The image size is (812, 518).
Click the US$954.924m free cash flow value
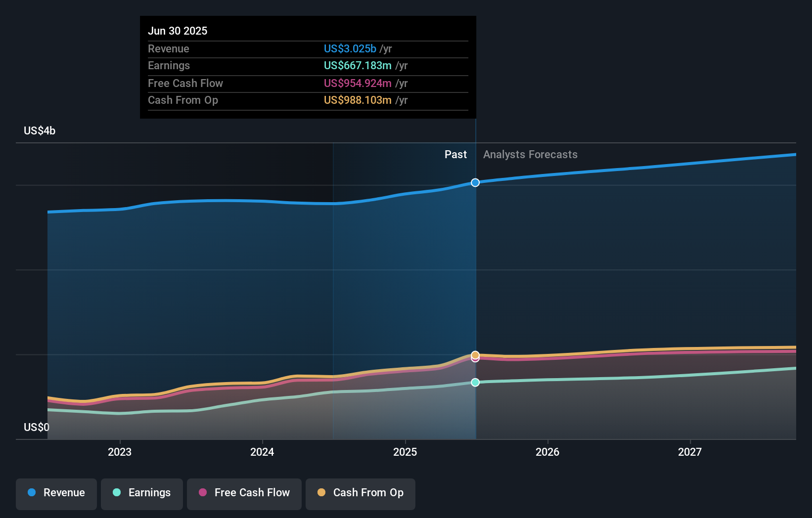pyautogui.click(x=358, y=83)
